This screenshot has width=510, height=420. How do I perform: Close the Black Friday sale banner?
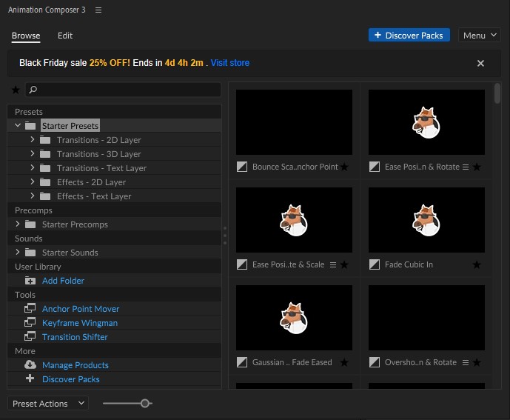coord(480,63)
